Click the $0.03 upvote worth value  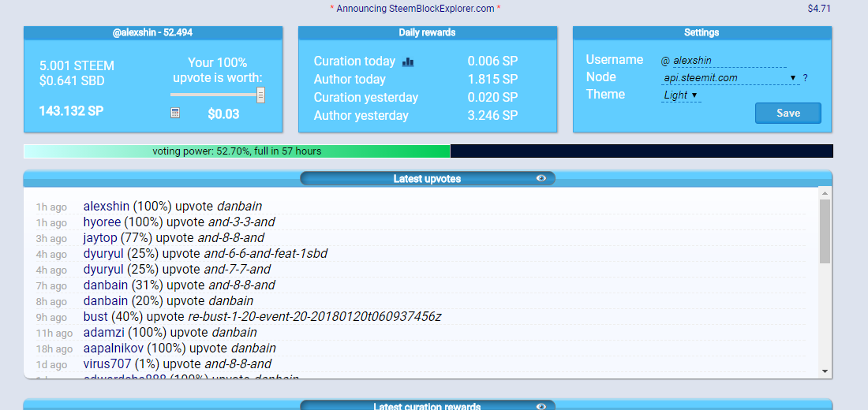tap(223, 114)
